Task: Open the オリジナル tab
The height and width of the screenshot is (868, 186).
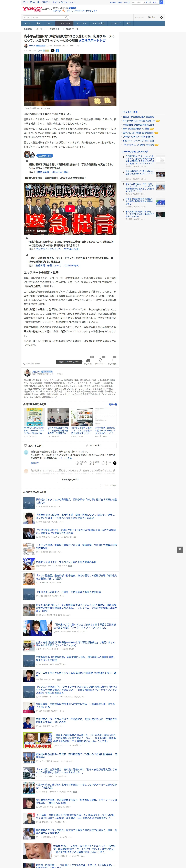Action: pyautogui.click(x=81, y=24)
